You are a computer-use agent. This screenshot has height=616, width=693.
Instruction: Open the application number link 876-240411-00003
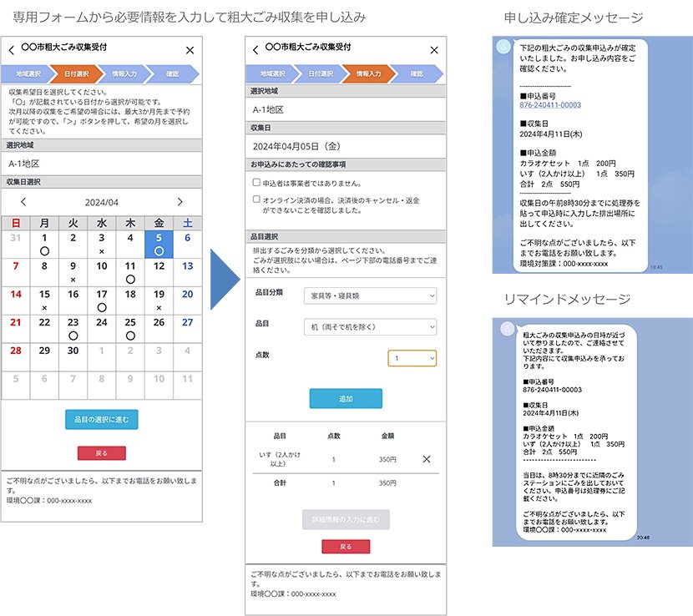pyautogui.click(x=549, y=104)
